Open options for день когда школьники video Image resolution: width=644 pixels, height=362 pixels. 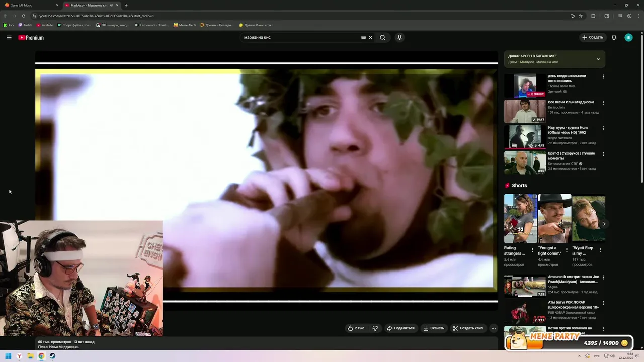603,77
